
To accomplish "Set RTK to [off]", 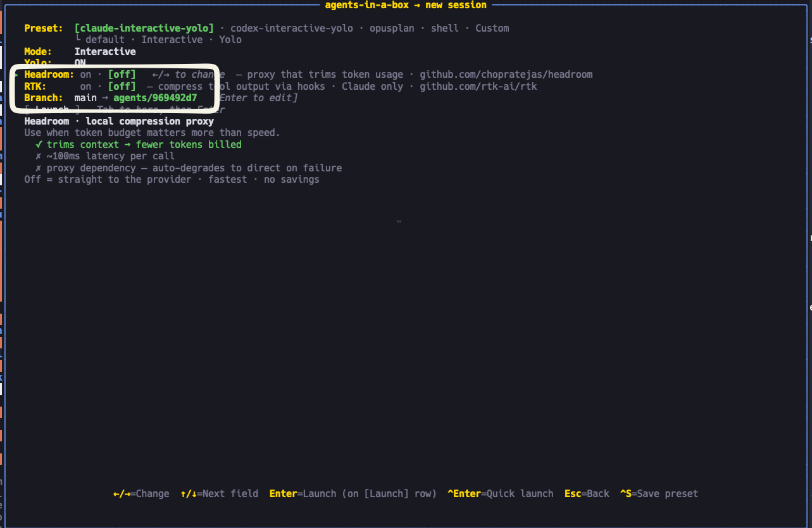I will coord(122,87).
